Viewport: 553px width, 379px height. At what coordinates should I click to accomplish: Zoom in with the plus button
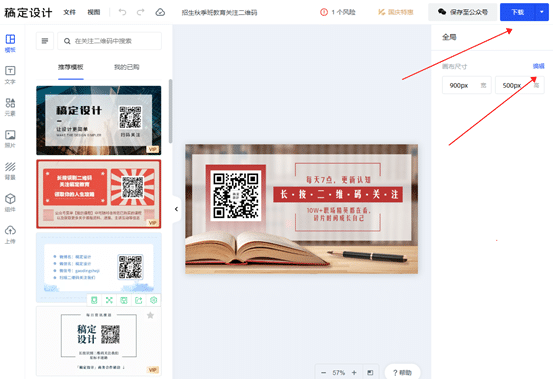(x=354, y=372)
